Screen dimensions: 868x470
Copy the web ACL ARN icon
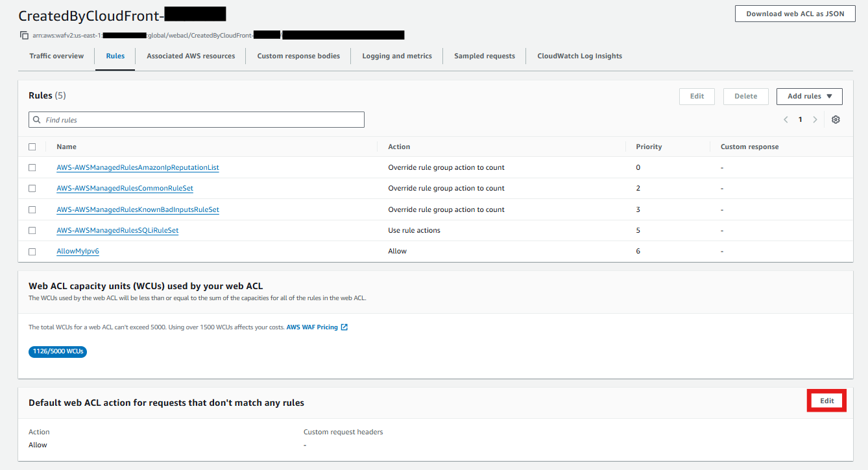pyautogui.click(x=24, y=35)
